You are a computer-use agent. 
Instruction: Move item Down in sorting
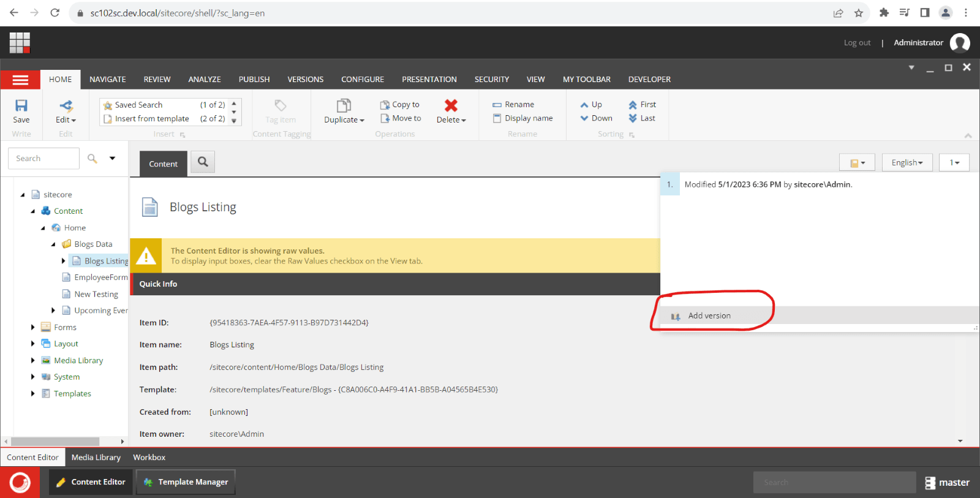pyautogui.click(x=596, y=118)
